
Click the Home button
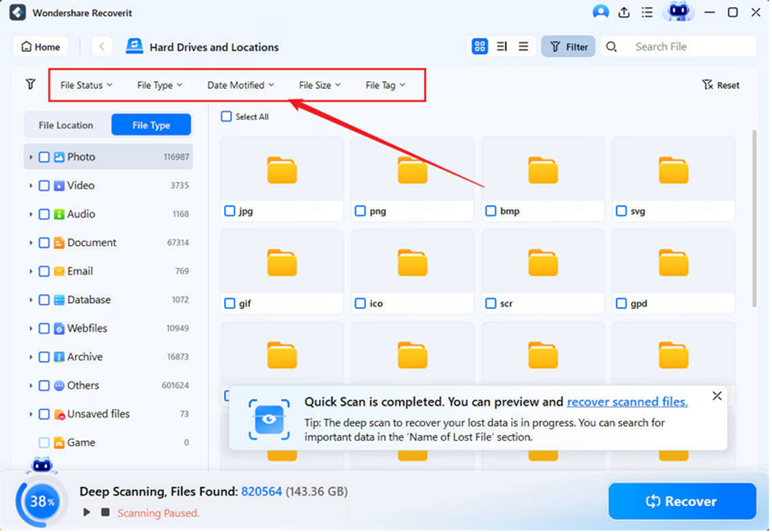click(x=41, y=47)
